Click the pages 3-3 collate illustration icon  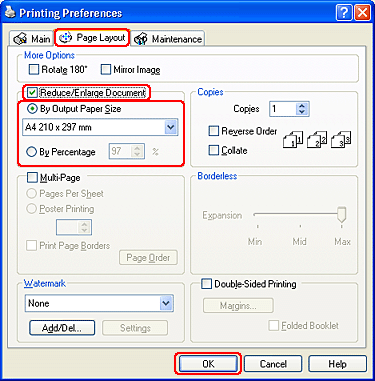[x=341, y=139]
